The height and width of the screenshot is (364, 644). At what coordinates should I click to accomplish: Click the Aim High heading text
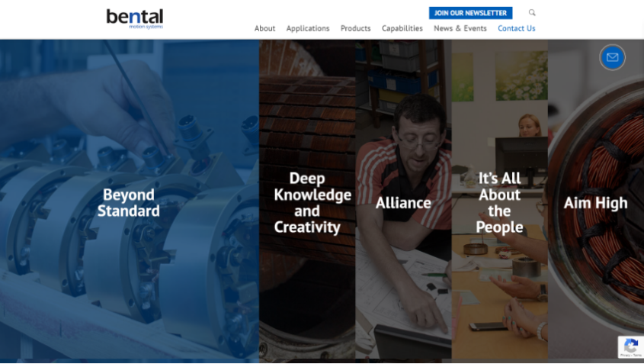point(595,203)
